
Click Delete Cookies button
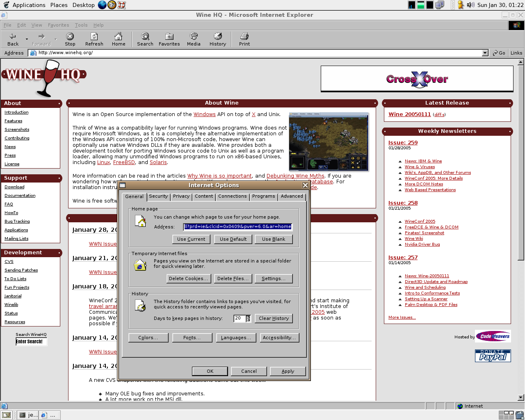tap(189, 278)
